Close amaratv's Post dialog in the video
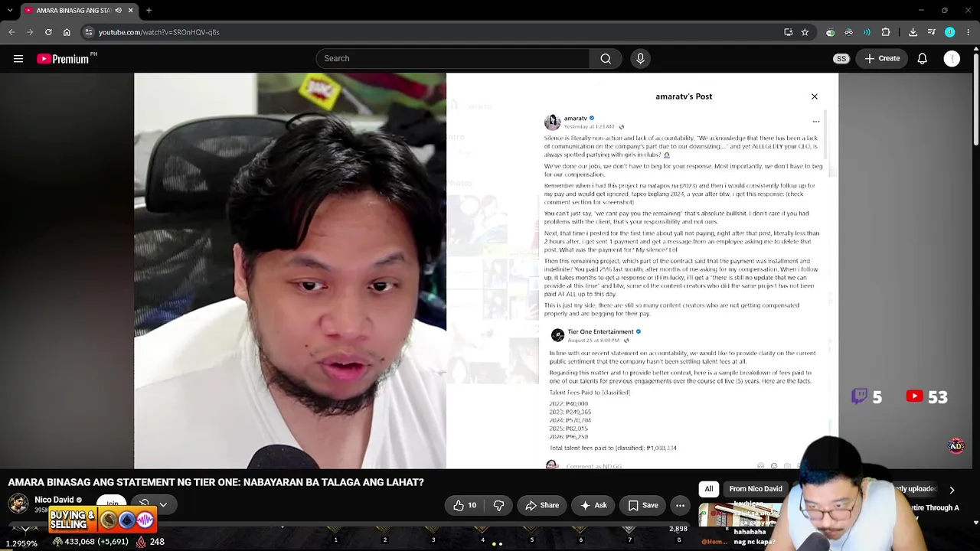This screenshot has height=551, width=980. 815,96
